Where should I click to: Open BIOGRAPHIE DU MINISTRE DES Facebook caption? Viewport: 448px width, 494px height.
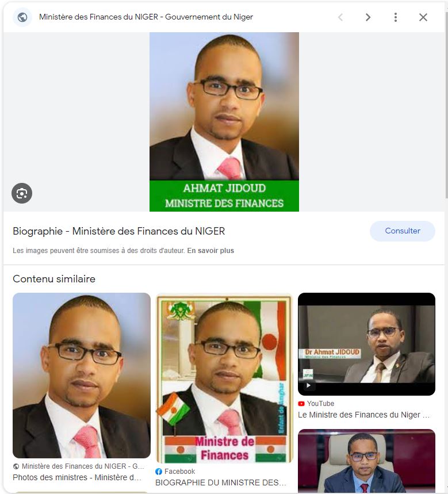tap(220, 482)
